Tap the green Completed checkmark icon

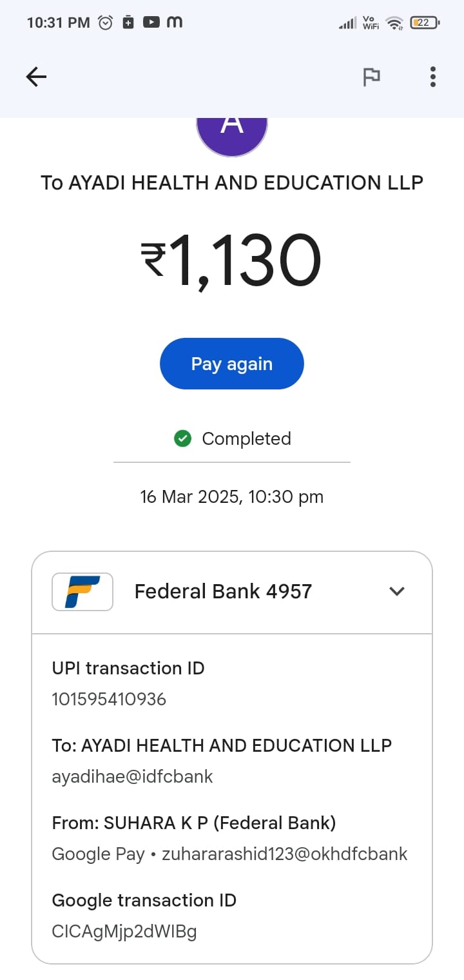click(183, 439)
